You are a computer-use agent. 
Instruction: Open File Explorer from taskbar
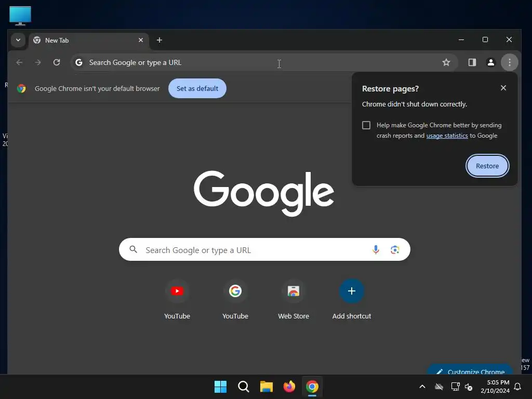pyautogui.click(x=267, y=387)
